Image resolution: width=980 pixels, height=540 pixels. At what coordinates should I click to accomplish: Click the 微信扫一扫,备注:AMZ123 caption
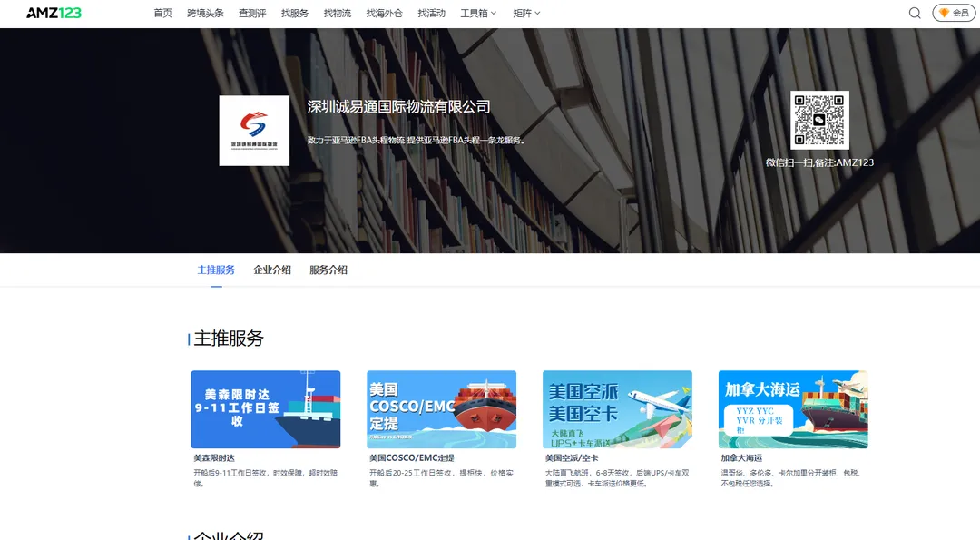click(x=819, y=162)
